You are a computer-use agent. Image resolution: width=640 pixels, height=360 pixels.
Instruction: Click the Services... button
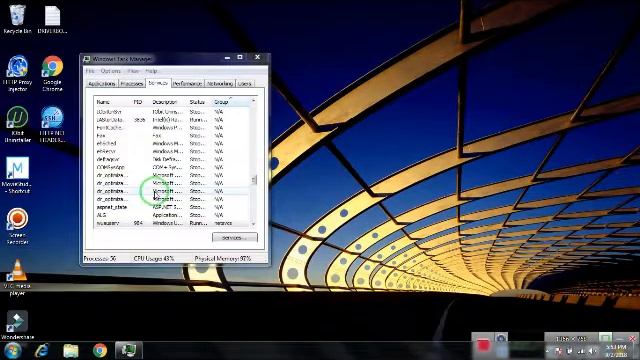[235, 238]
